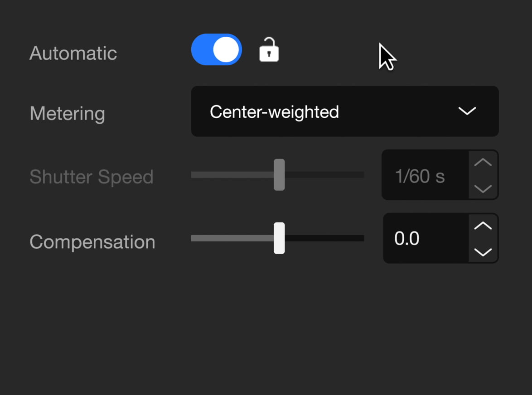The image size is (532, 395).
Task: Select the 0.0 compensation value field
Action: pyautogui.click(x=426, y=238)
